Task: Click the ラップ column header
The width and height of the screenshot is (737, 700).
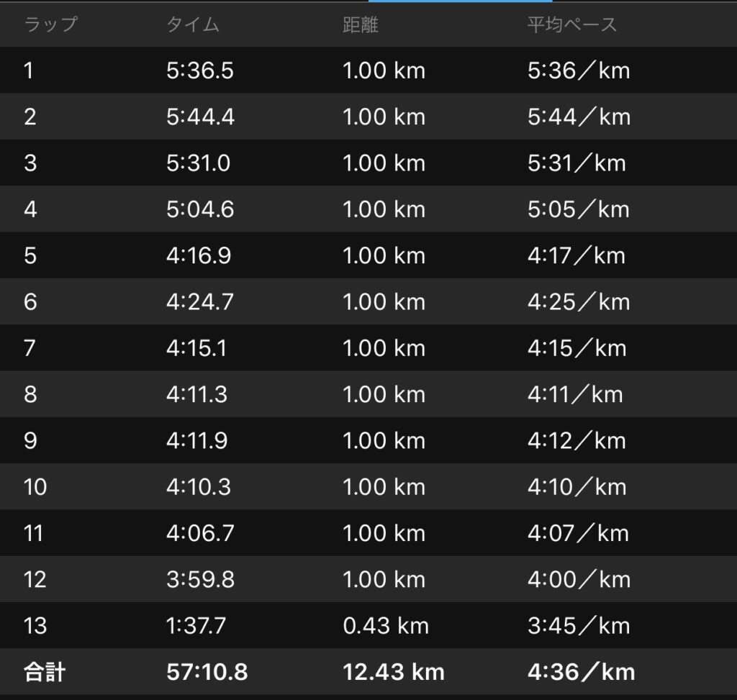Action: (x=50, y=25)
